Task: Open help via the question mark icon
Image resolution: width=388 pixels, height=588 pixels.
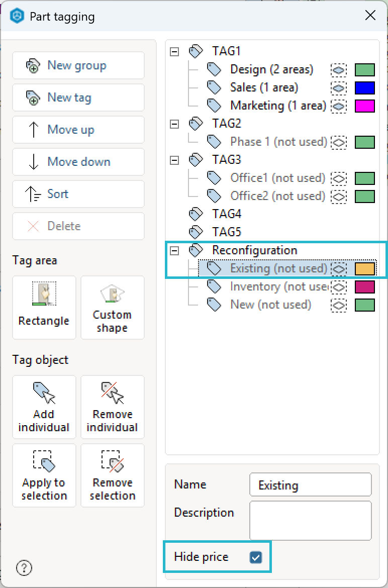Action: coord(24,568)
